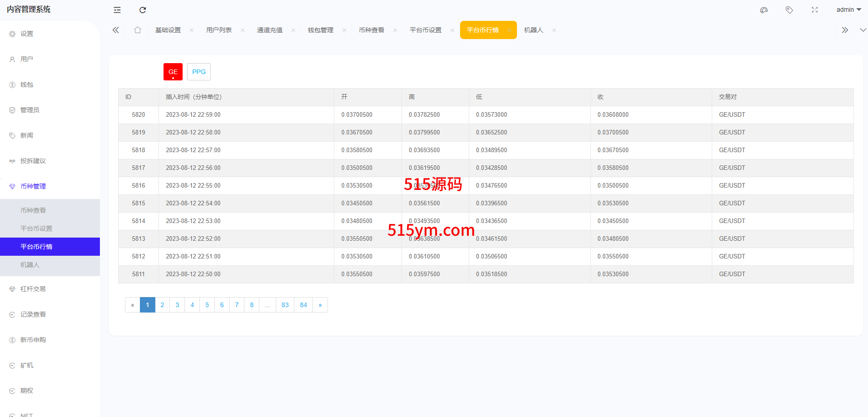Open 币种查看 in the sidebar submenu

[x=33, y=210]
